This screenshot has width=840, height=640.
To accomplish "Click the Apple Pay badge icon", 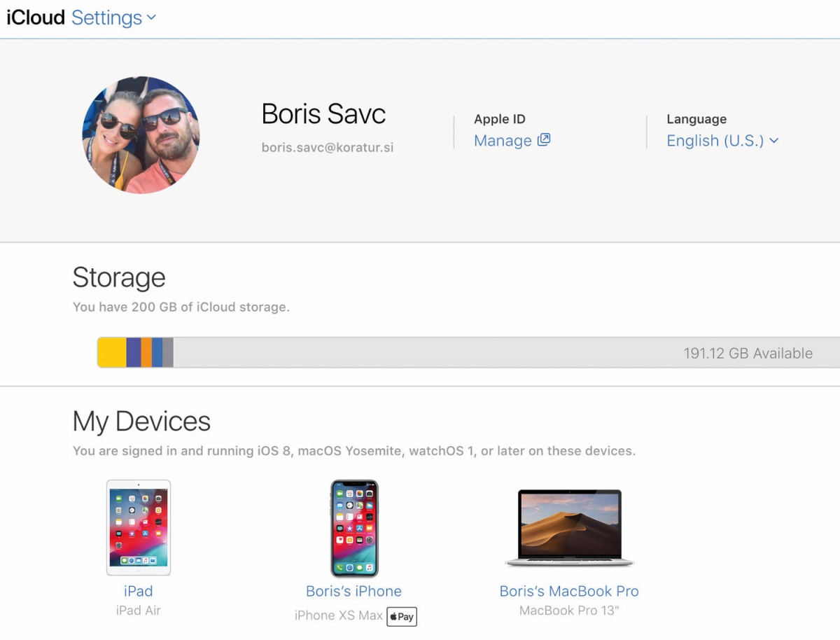I will click(402, 616).
